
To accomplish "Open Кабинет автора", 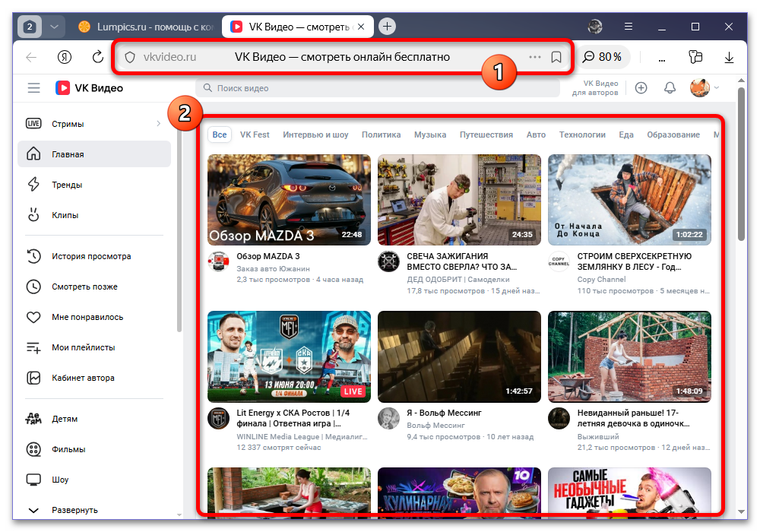I will coord(94,378).
